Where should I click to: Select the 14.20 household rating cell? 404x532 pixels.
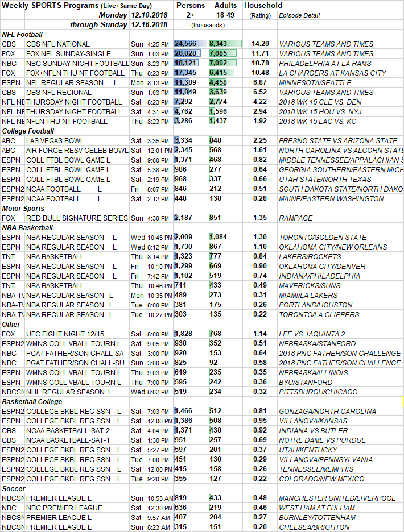tap(260, 44)
